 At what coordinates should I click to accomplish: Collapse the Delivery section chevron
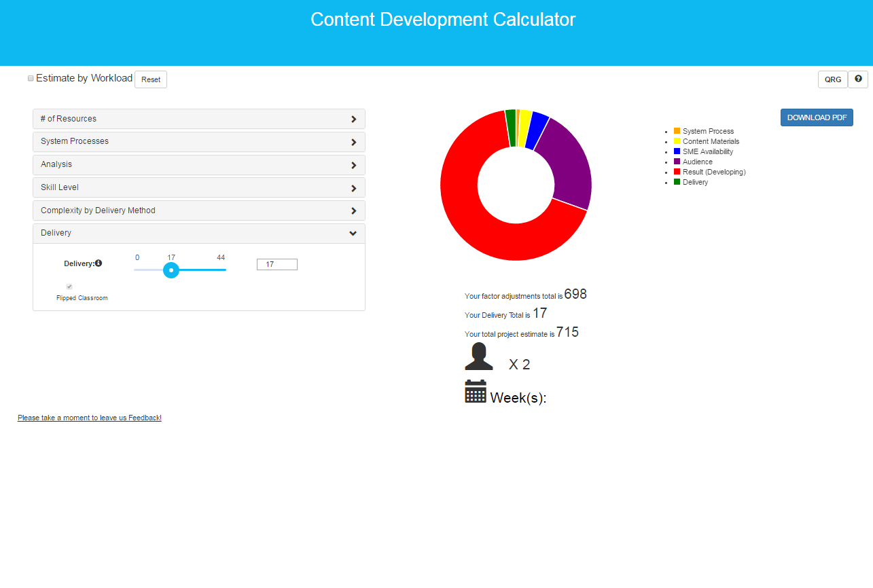(x=353, y=234)
